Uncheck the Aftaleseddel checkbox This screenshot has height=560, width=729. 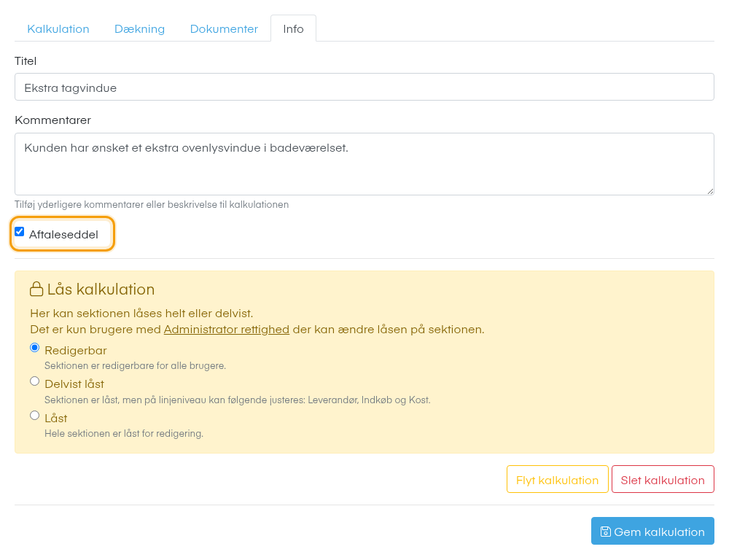tap(20, 232)
